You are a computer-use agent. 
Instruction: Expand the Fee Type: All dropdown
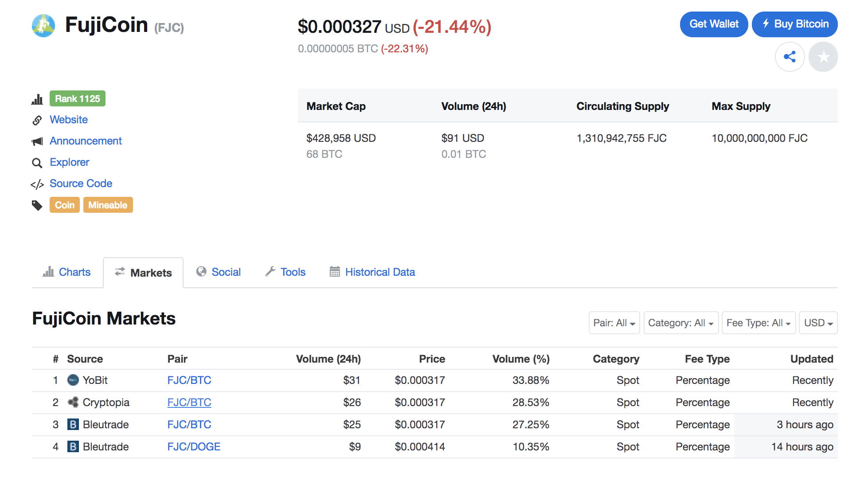point(759,323)
